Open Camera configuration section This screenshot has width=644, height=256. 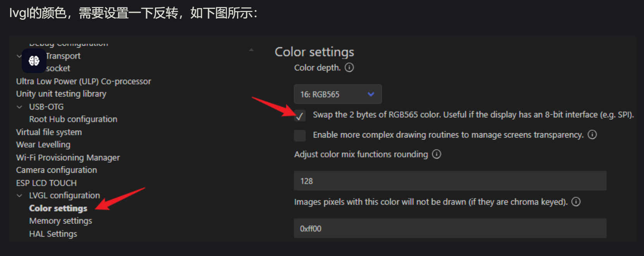pos(57,170)
